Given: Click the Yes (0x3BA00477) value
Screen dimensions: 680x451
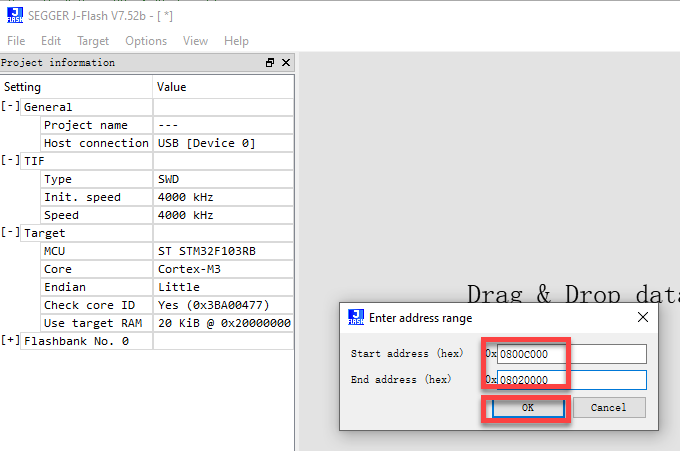Looking at the screenshot, I should tap(213, 305).
